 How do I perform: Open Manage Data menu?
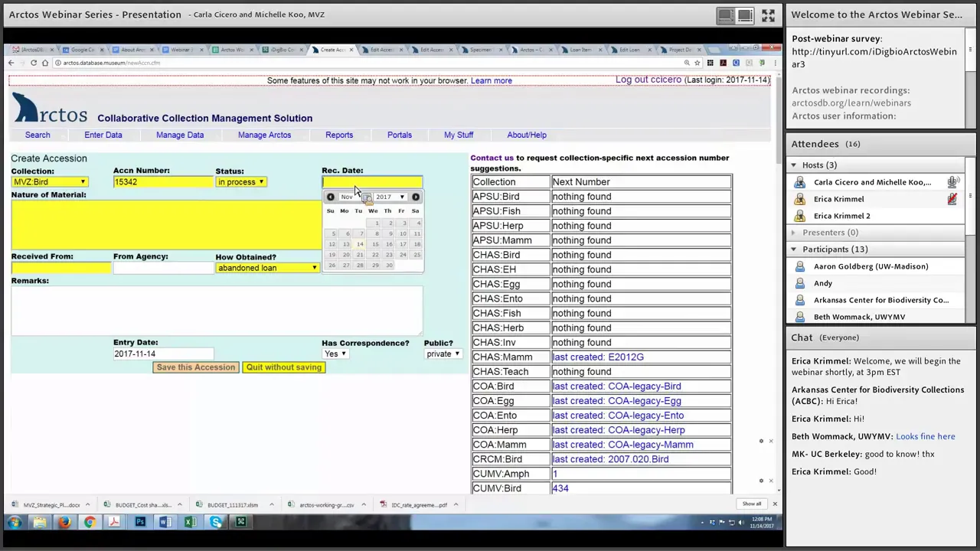pos(180,135)
